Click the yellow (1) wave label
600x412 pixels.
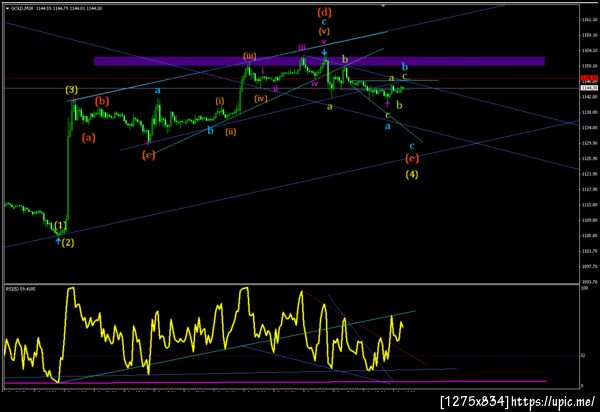(60, 225)
